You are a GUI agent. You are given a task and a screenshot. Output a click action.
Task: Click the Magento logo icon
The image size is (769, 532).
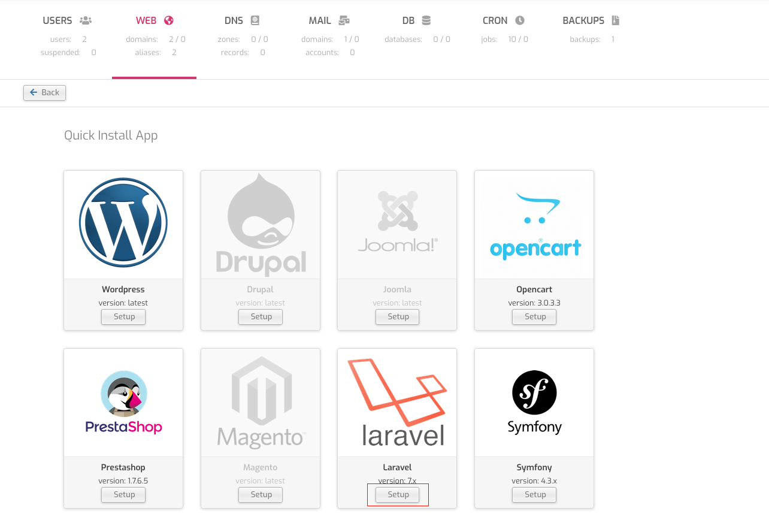261,402
